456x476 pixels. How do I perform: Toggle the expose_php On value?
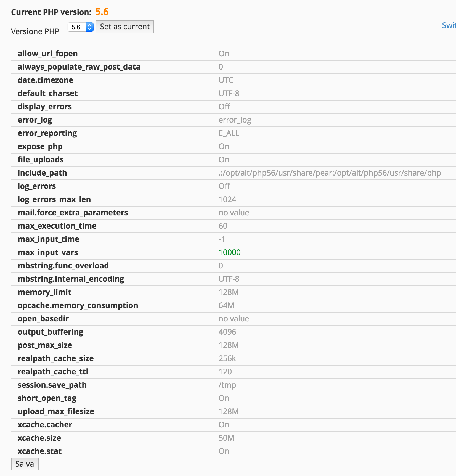point(224,146)
